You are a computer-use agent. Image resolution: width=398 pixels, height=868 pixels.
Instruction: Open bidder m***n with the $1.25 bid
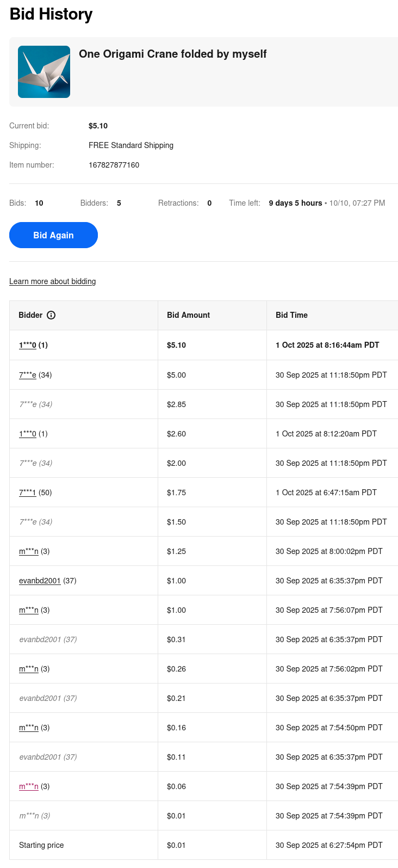29,551
